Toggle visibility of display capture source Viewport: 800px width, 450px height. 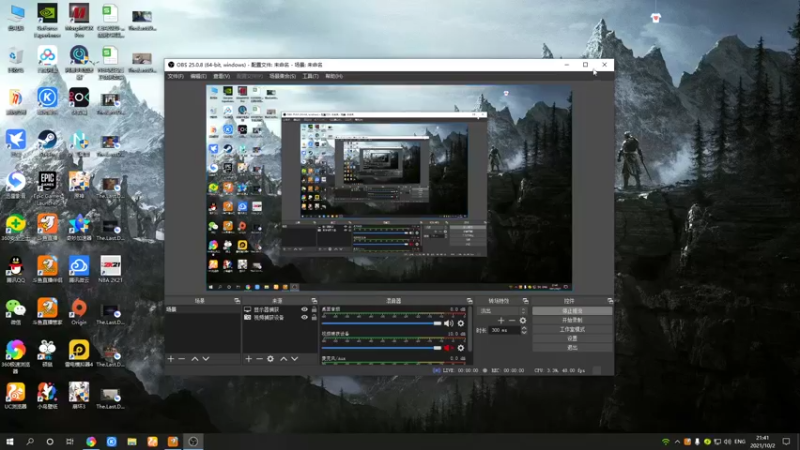tap(305, 310)
